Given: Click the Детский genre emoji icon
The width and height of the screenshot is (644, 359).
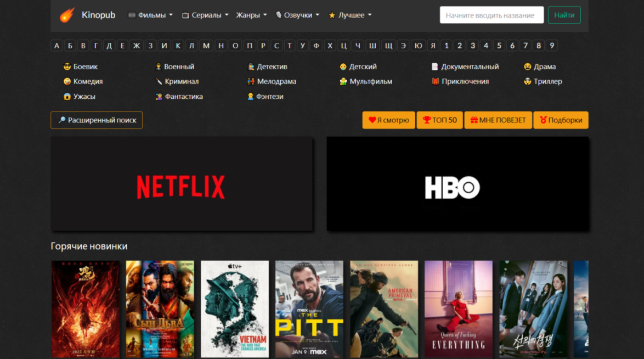Looking at the screenshot, I should (343, 66).
